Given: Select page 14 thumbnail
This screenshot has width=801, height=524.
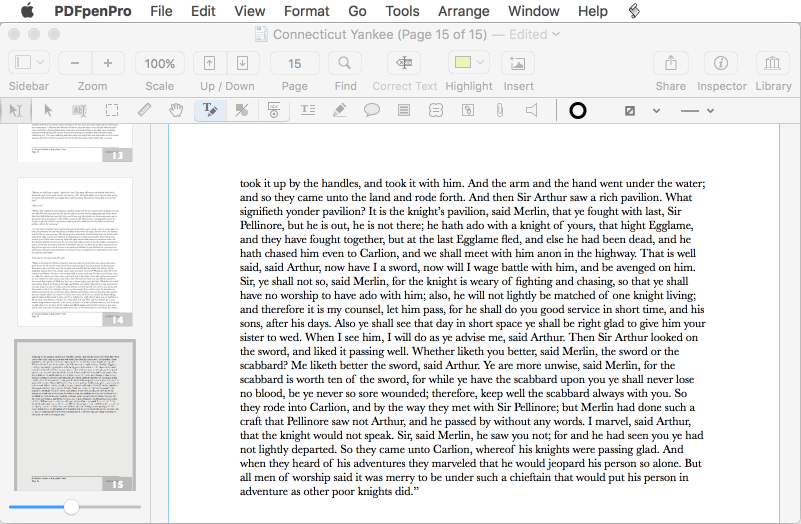Looking at the screenshot, I should 75,252.
